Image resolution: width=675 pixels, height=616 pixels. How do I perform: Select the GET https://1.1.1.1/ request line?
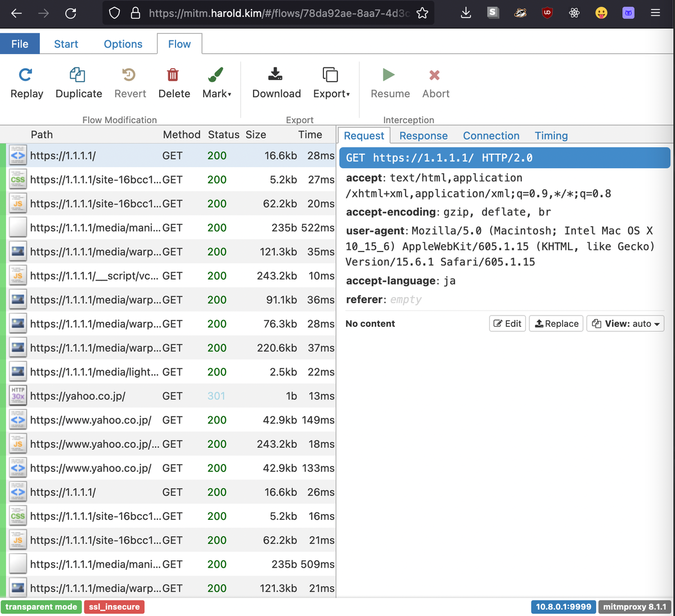[x=505, y=158]
